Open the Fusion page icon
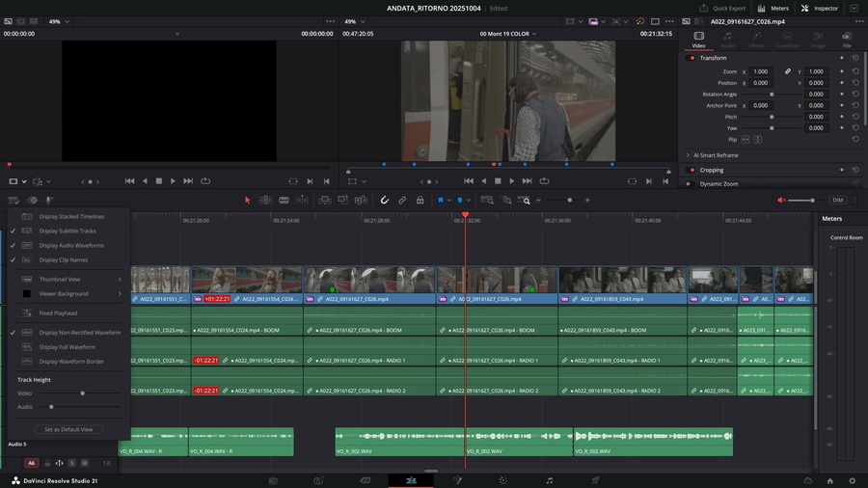The image size is (868, 488). click(458, 481)
